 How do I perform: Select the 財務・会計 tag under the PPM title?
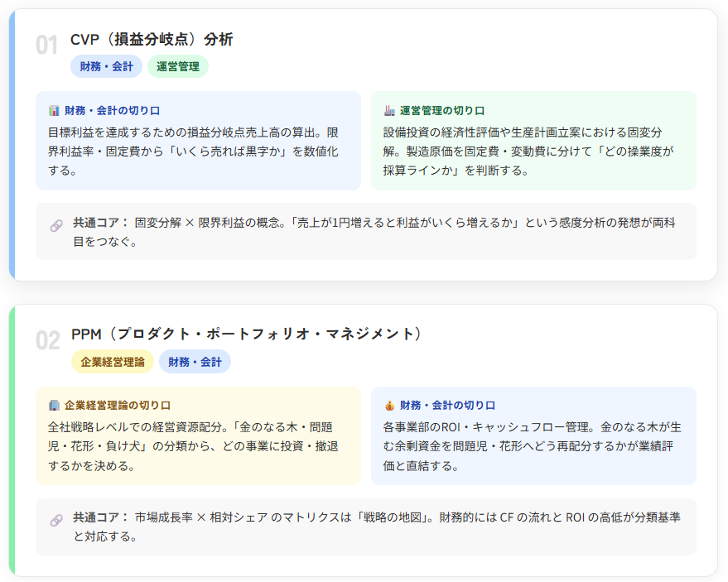(195, 362)
